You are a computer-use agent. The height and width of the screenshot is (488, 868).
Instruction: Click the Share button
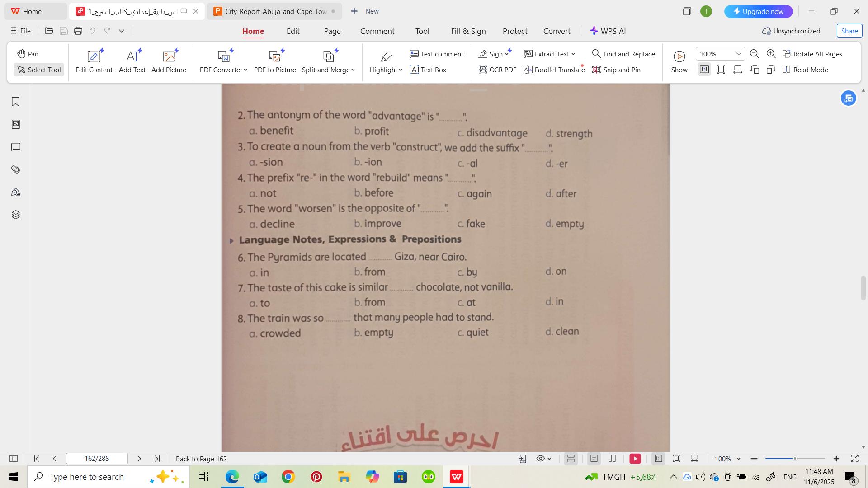849,31
